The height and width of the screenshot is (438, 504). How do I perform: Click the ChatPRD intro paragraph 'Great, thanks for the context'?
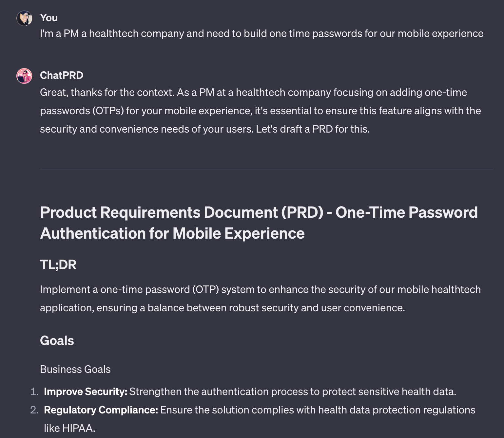[x=261, y=111]
